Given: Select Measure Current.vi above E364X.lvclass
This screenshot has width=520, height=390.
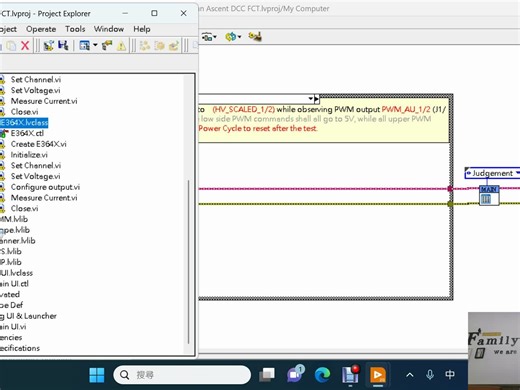Looking at the screenshot, I should [x=44, y=101].
